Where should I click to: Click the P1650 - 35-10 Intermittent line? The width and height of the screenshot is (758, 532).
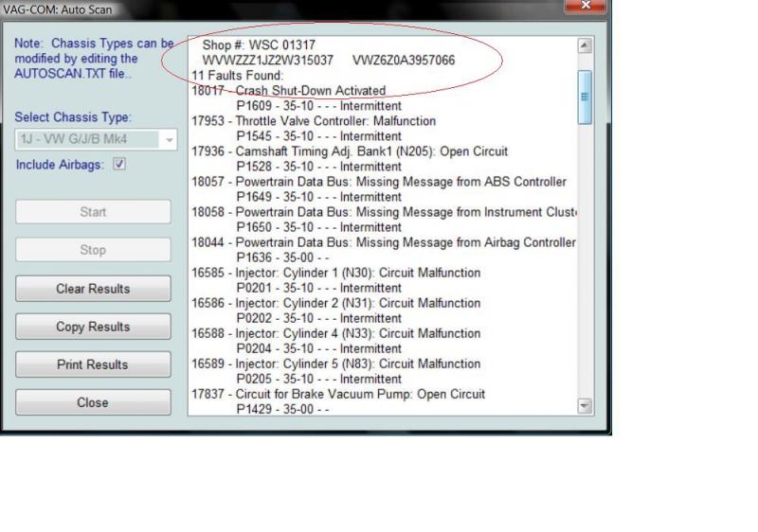319,227
